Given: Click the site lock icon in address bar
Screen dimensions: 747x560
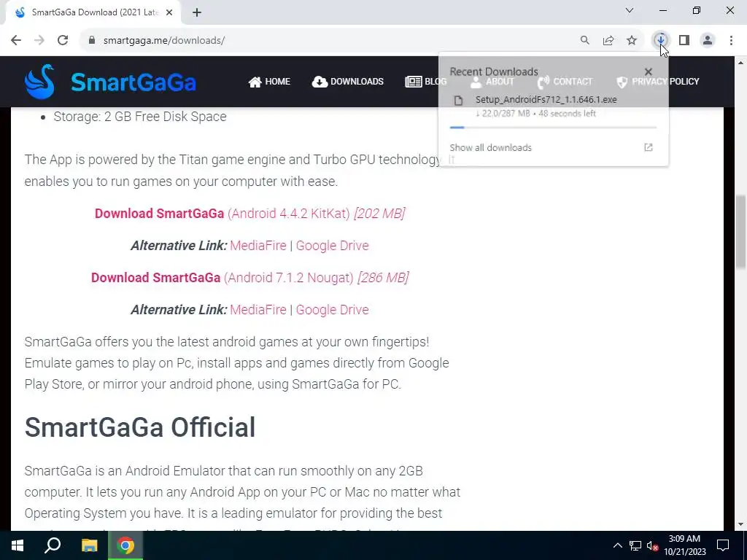Looking at the screenshot, I should pyautogui.click(x=92, y=41).
